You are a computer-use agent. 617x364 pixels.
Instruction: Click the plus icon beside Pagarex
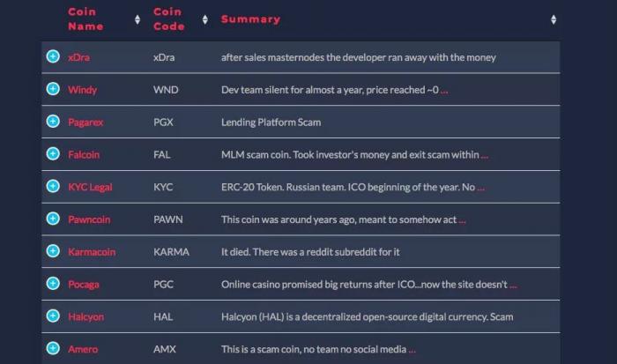[53, 123]
